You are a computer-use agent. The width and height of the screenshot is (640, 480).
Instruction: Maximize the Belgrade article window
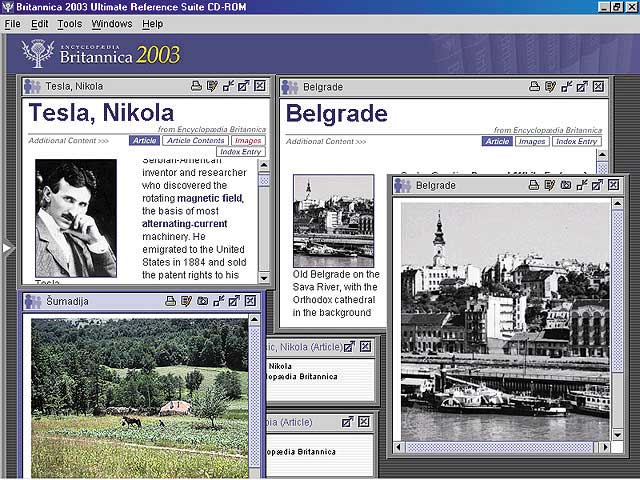(582, 87)
